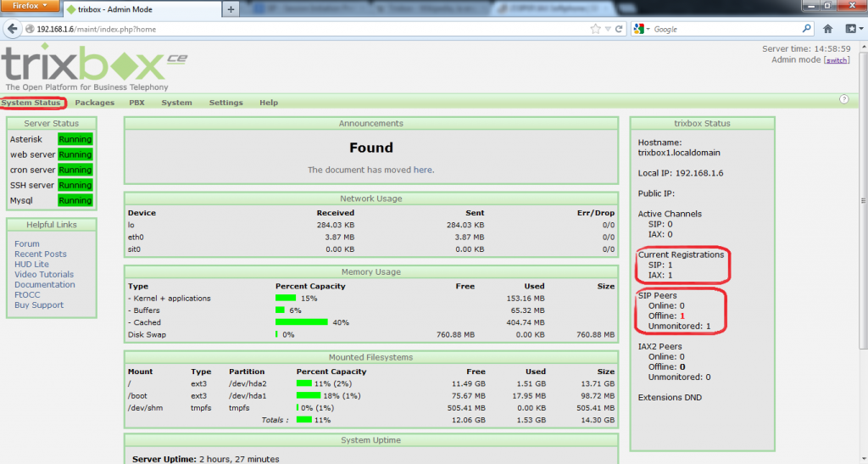The image size is (868, 464).
Task: Bookmark this page with the star icon
Action: point(595,29)
